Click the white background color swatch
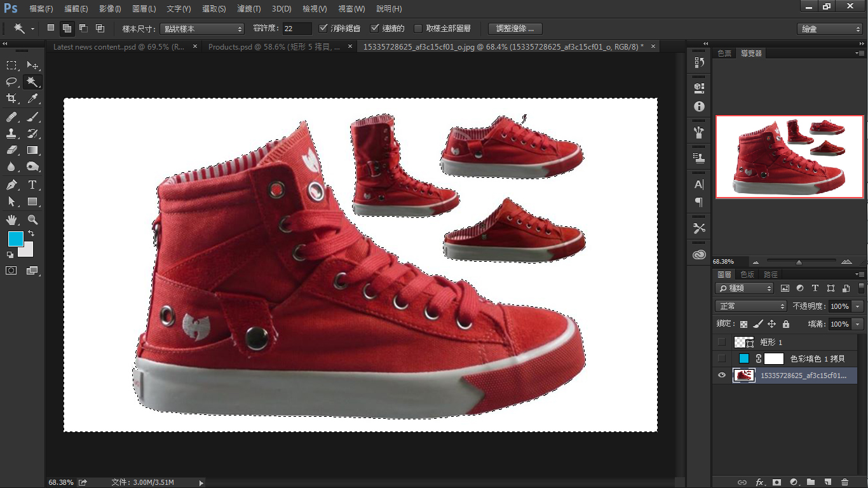Viewport: 868px width, 488px height. coord(27,252)
